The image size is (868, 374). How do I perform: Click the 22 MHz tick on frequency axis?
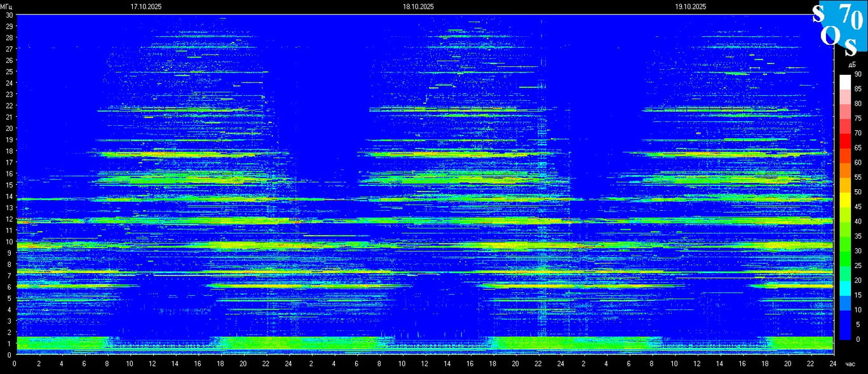click(9, 105)
